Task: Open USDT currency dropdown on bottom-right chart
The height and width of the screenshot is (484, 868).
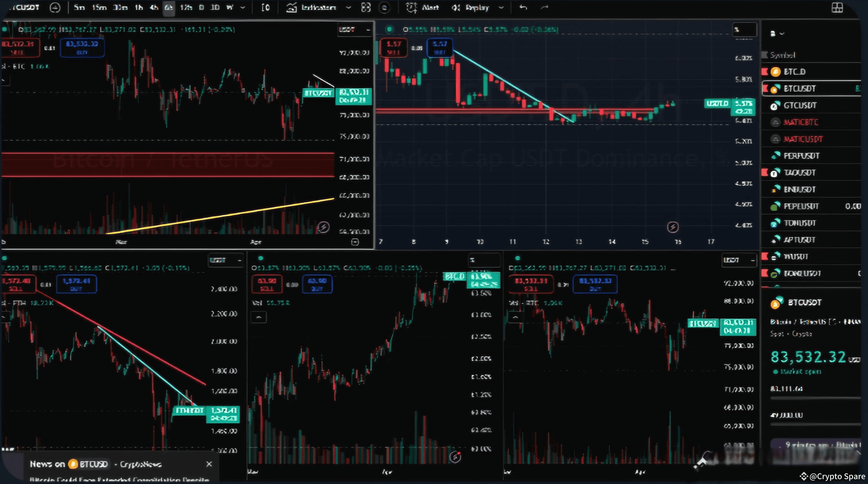Action: (x=739, y=260)
